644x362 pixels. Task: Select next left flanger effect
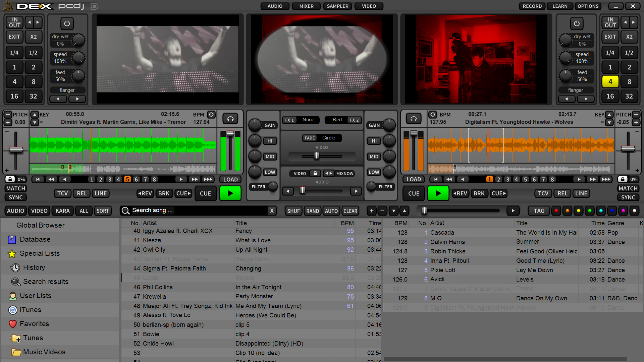click(x=77, y=99)
